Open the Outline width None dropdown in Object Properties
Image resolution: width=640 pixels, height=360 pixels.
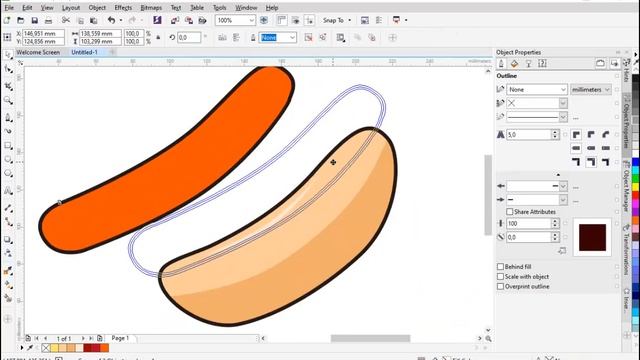pos(563,89)
